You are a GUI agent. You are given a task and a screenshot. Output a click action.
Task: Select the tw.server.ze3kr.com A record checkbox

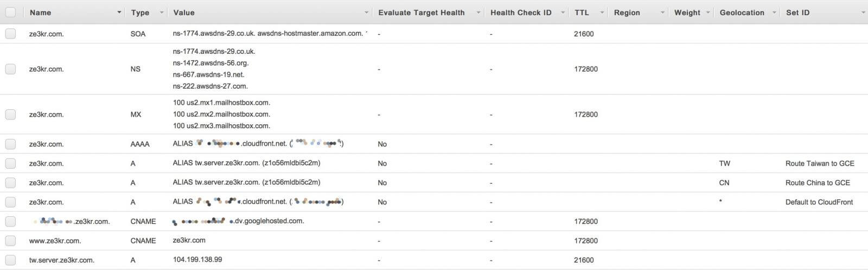10,260
